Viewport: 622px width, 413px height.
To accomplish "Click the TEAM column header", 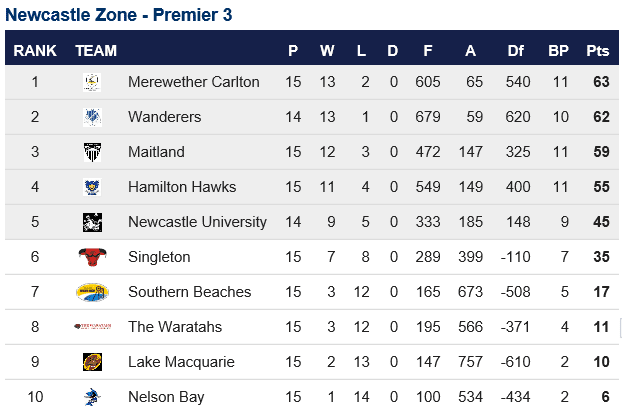I will point(96,51).
